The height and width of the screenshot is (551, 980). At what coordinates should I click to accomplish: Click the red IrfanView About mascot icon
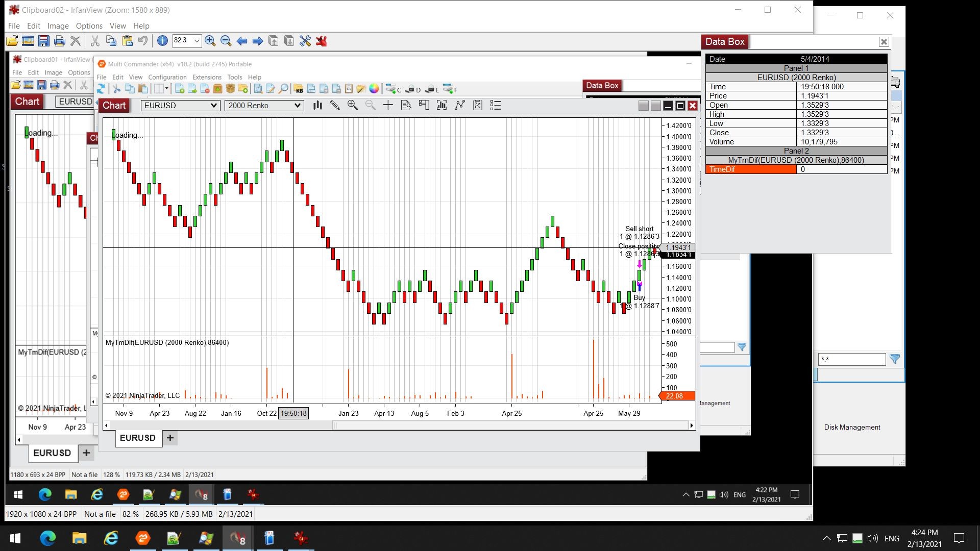(x=322, y=41)
